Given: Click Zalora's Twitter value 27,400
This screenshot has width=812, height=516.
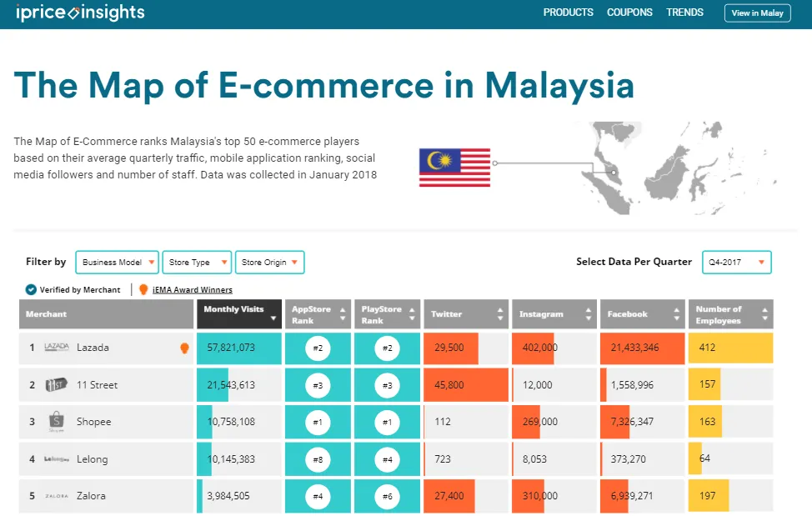Looking at the screenshot, I should pyautogui.click(x=449, y=496).
